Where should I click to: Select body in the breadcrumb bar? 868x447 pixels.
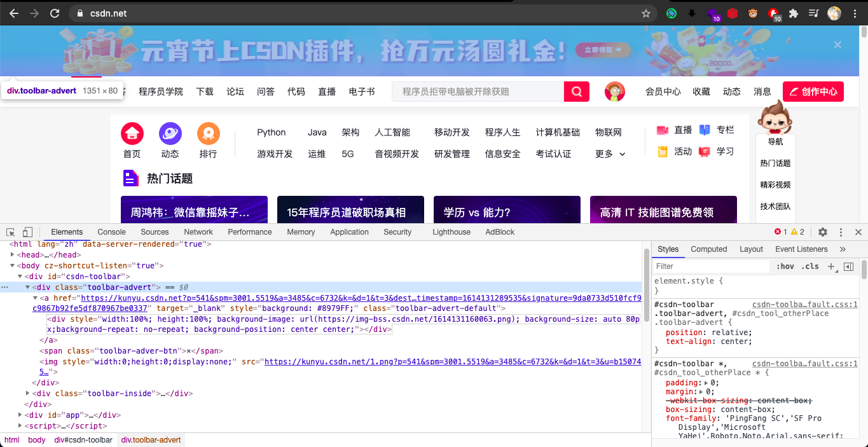coord(37,440)
